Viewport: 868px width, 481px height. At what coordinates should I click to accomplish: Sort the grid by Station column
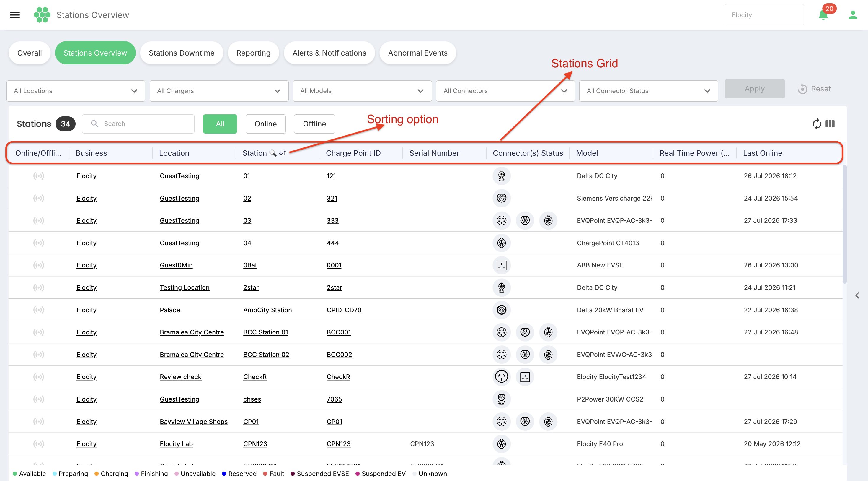pyautogui.click(x=283, y=153)
